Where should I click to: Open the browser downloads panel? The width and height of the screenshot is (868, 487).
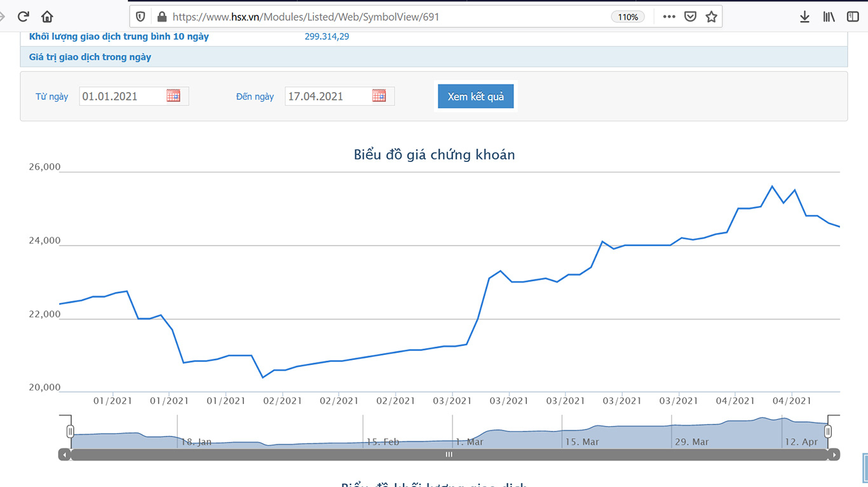tap(804, 17)
